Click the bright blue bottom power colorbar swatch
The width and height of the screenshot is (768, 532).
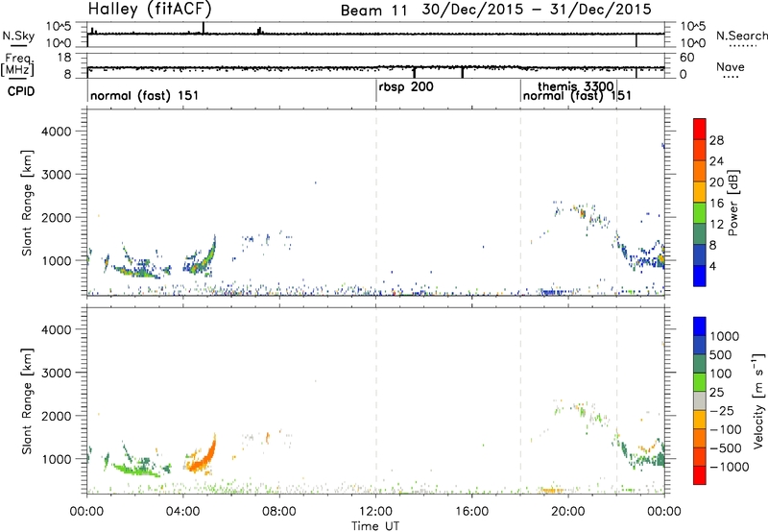coord(700,277)
